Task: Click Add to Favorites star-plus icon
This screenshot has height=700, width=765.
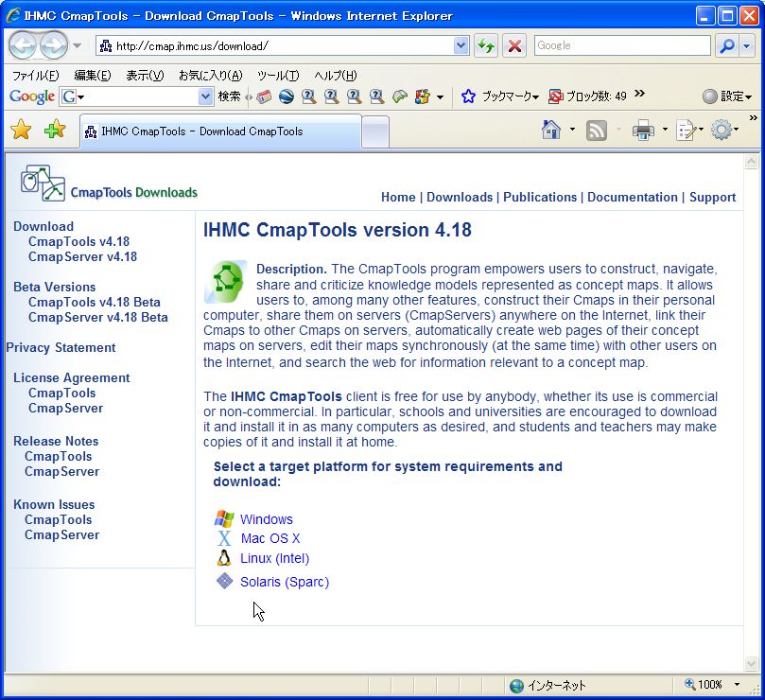Action: click(55, 131)
